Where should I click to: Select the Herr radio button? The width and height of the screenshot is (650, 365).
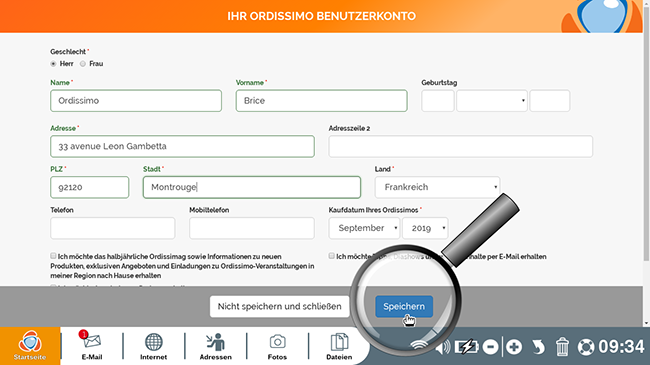[53, 64]
